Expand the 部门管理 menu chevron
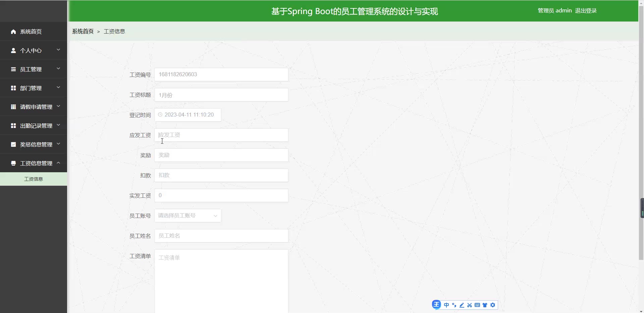This screenshot has width=644, height=313. pyautogui.click(x=58, y=87)
